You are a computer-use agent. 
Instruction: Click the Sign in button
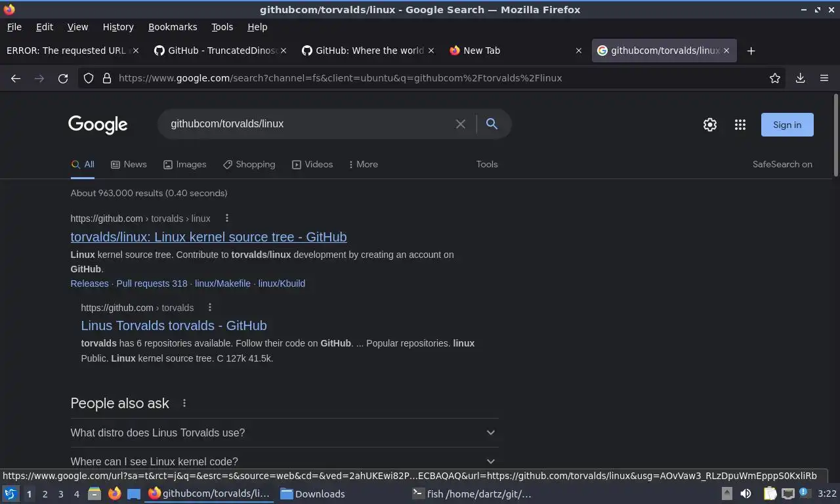787,125
